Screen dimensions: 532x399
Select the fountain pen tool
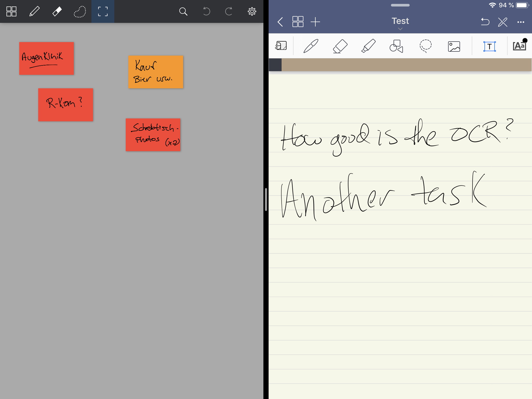311,46
